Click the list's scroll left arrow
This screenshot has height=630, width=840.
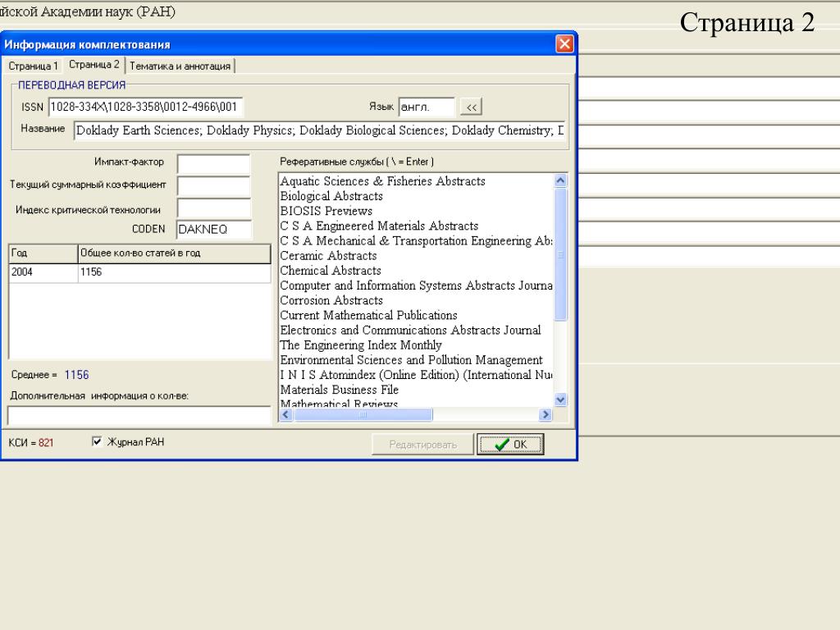[285, 414]
